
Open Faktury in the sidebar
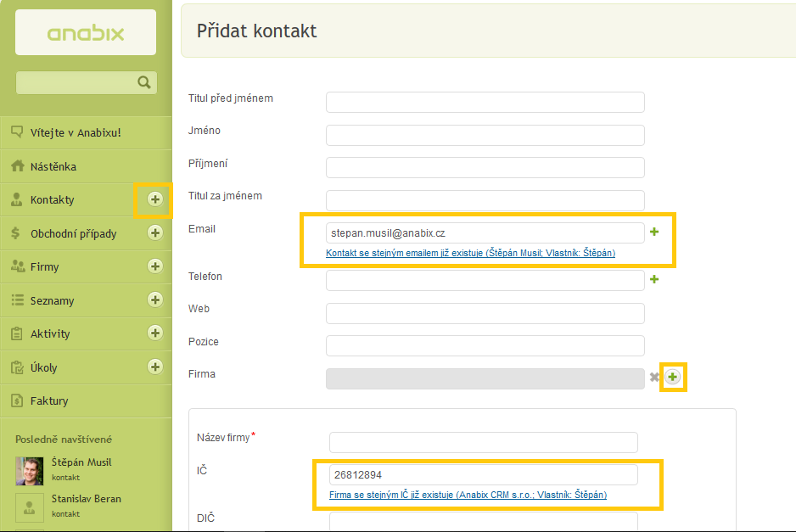coord(49,400)
